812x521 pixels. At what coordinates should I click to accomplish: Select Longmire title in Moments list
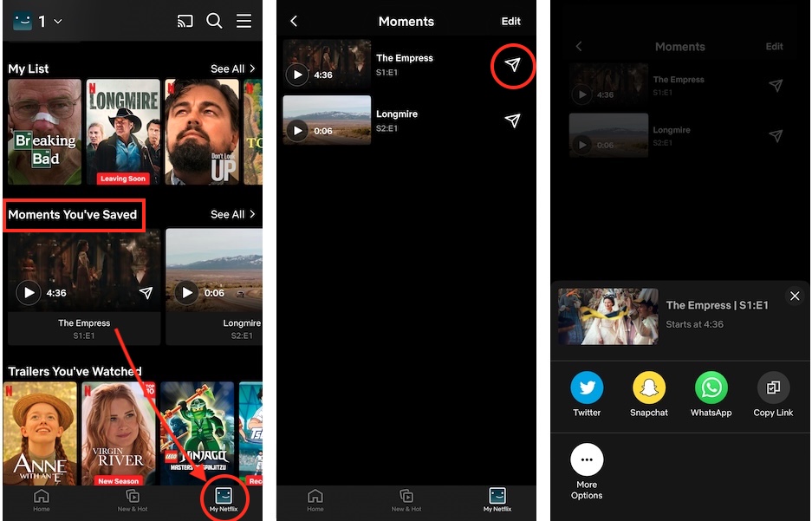pyautogui.click(x=397, y=114)
